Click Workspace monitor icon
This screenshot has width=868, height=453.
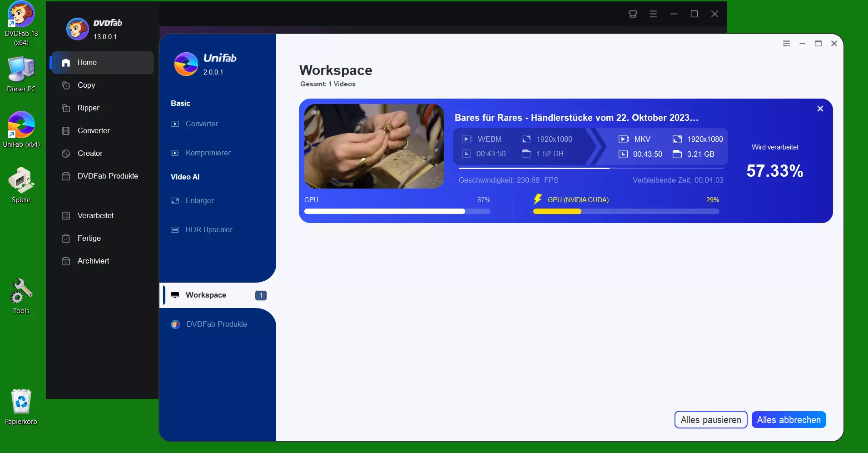pos(175,295)
